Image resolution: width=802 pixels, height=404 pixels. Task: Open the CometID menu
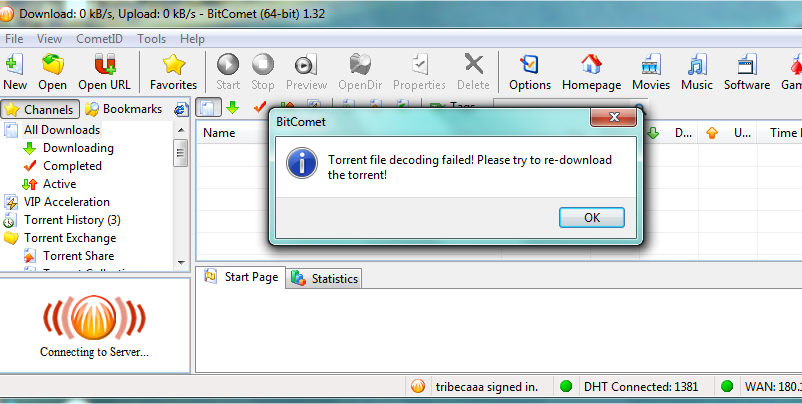(99, 39)
